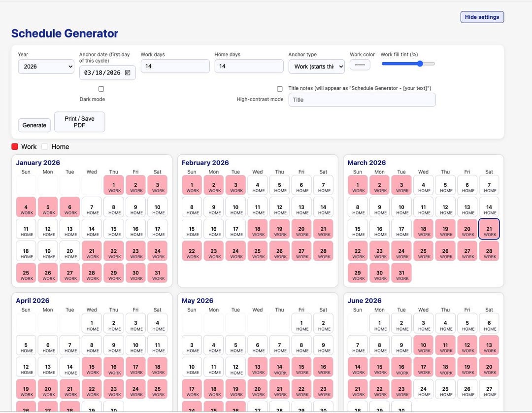The image size is (532, 413).
Task: Click the January 2026 month heading
Action: (38, 163)
